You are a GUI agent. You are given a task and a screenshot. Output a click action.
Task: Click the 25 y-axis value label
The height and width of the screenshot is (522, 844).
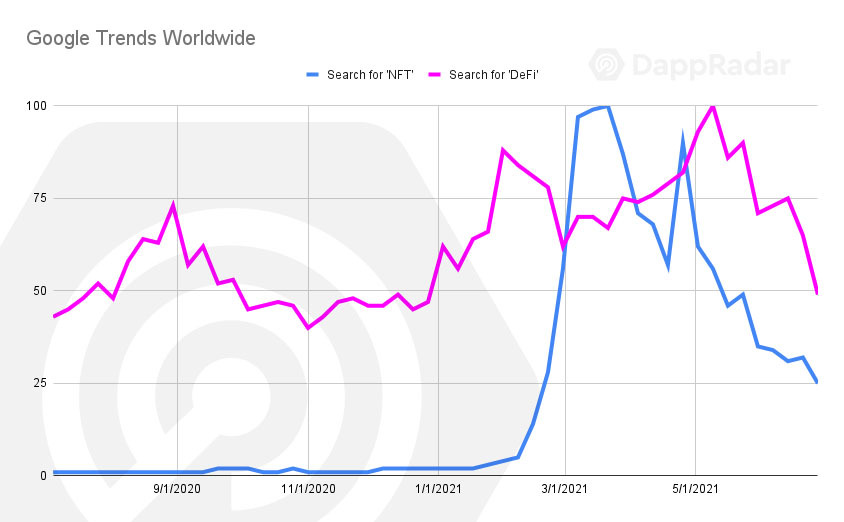[x=40, y=383]
